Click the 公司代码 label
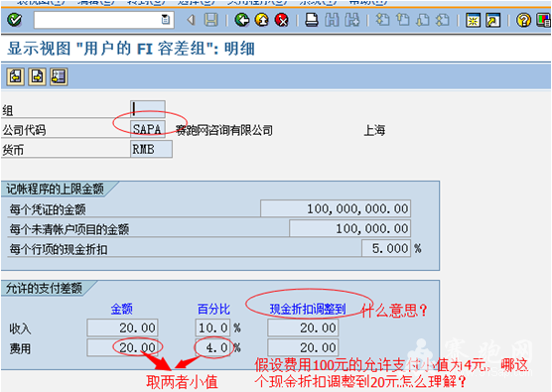This screenshot has height=392, width=552. 24,130
